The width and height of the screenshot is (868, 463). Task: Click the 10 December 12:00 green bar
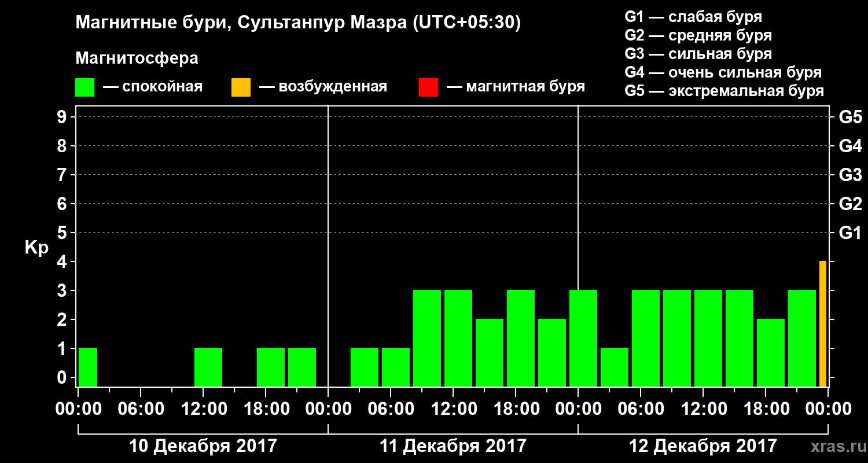(208, 367)
